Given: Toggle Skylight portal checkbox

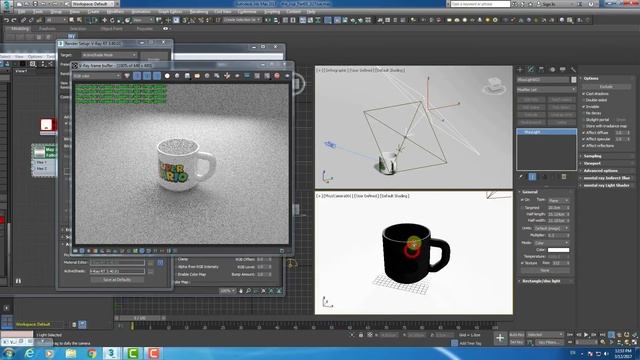Looking at the screenshot, I should pyautogui.click(x=584, y=120).
